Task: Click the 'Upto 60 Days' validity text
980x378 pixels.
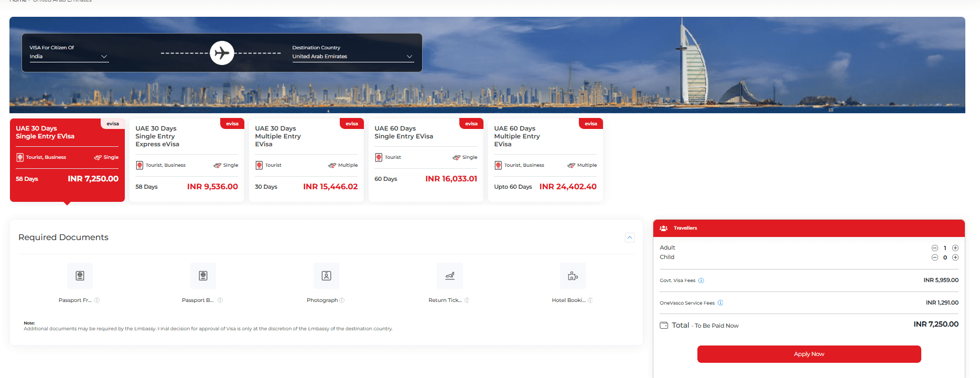Action: coord(513,187)
